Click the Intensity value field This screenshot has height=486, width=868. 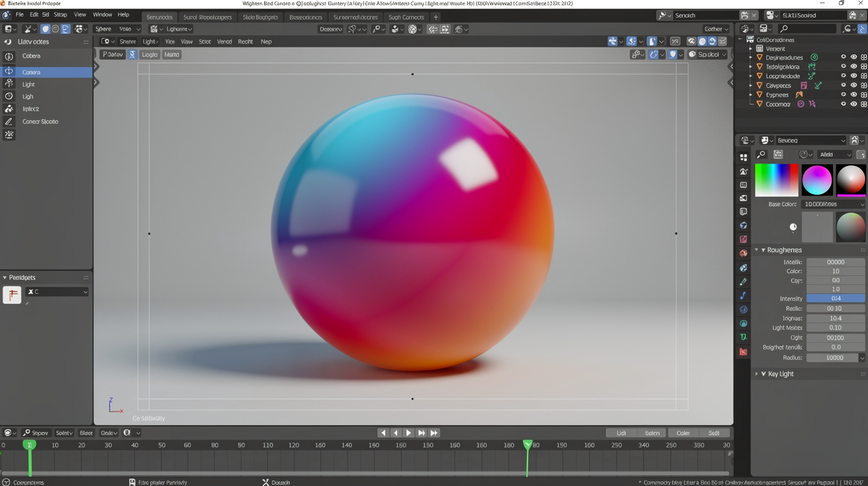(835, 299)
